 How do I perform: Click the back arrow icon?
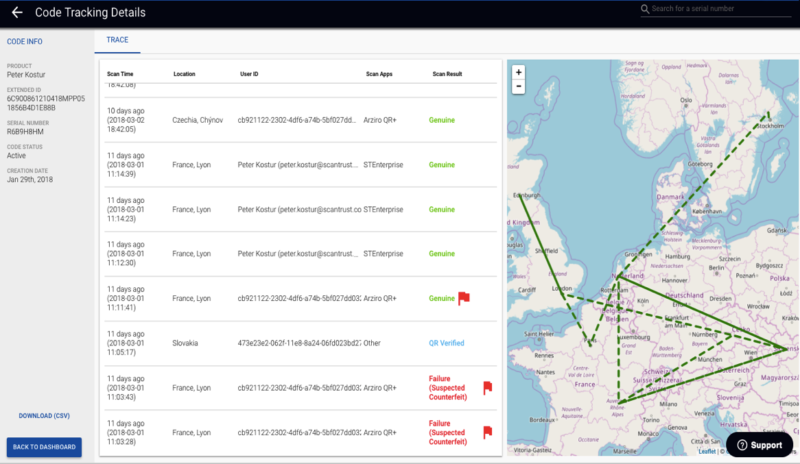pyautogui.click(x=16, y=13)
